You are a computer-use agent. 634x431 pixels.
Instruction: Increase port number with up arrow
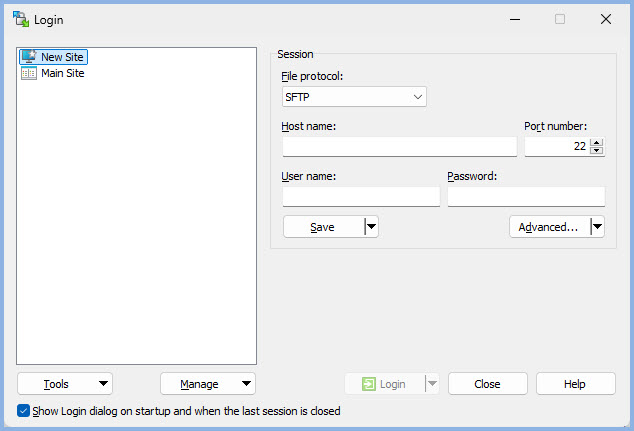(597, 142)
